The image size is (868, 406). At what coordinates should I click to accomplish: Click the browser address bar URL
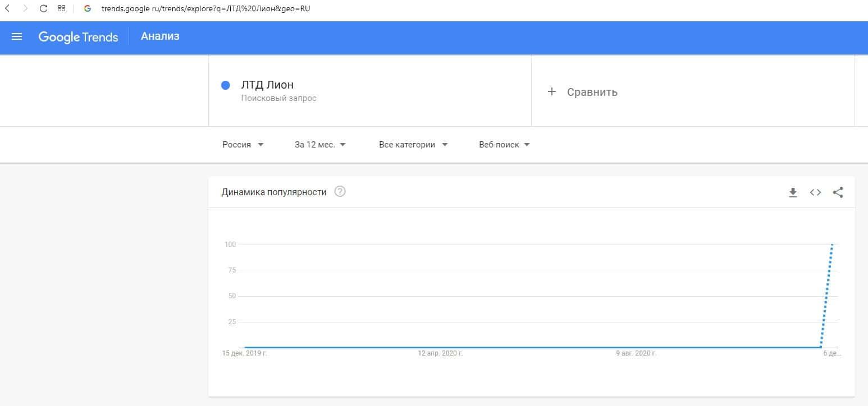point(205,8)
